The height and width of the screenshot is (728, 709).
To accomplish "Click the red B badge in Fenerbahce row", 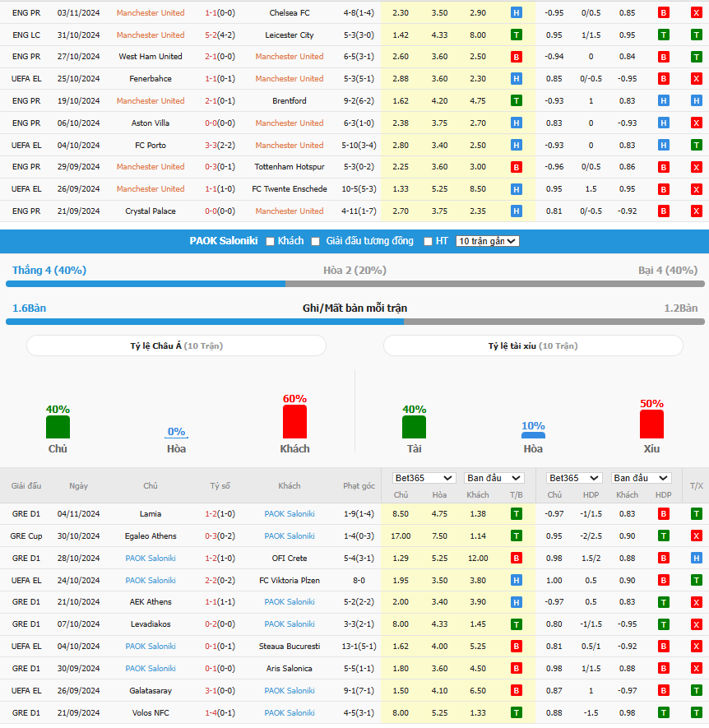I will pyautogui.click(x=664, y=79).
